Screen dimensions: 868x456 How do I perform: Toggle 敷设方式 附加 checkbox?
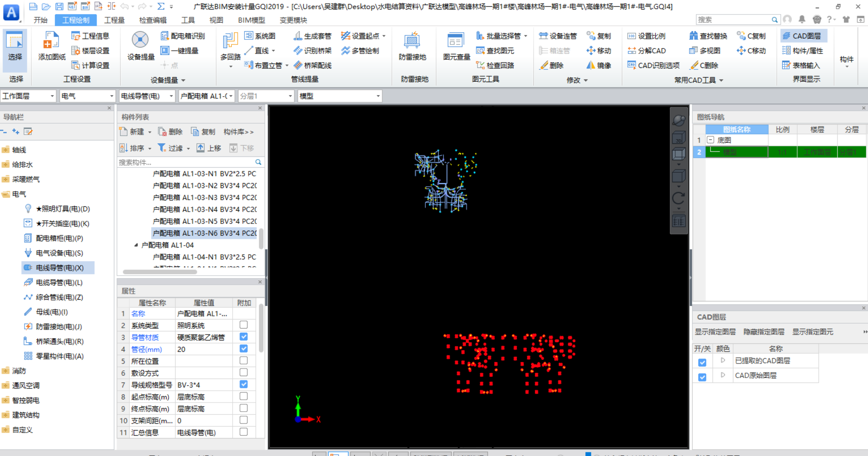pos(244,373)
